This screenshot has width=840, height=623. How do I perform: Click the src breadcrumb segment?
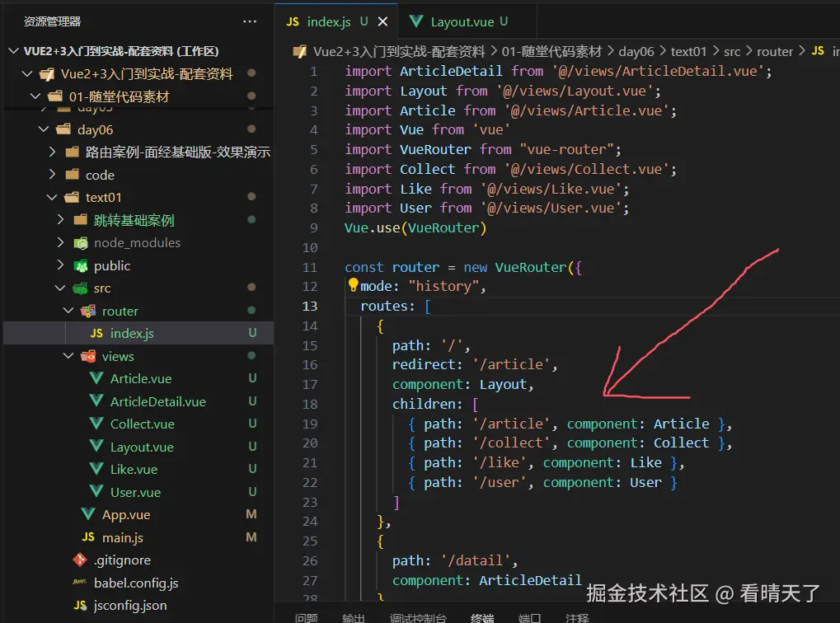pyautogui.click(x=732, y=51)
